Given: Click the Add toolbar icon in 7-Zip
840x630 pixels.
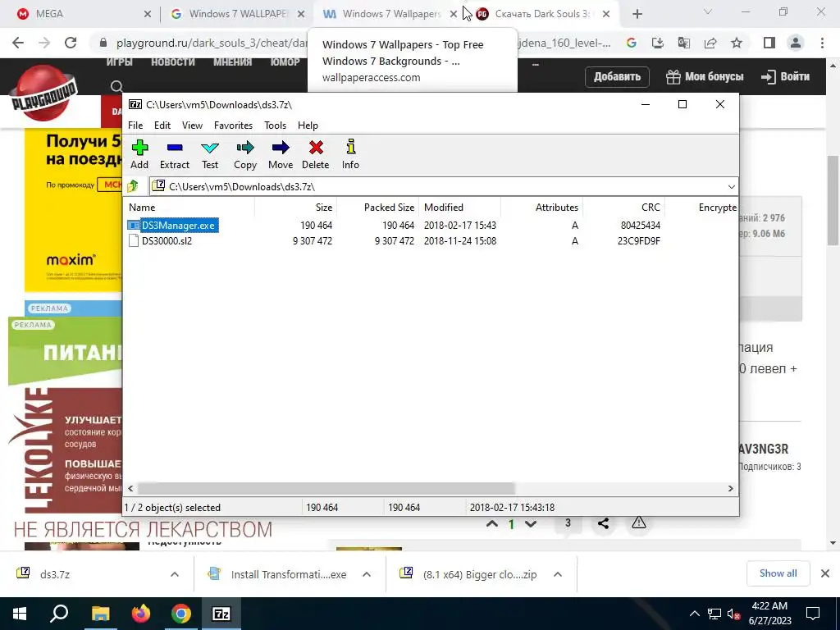Looking at the screenshot, I should click(x=139, y=154).
